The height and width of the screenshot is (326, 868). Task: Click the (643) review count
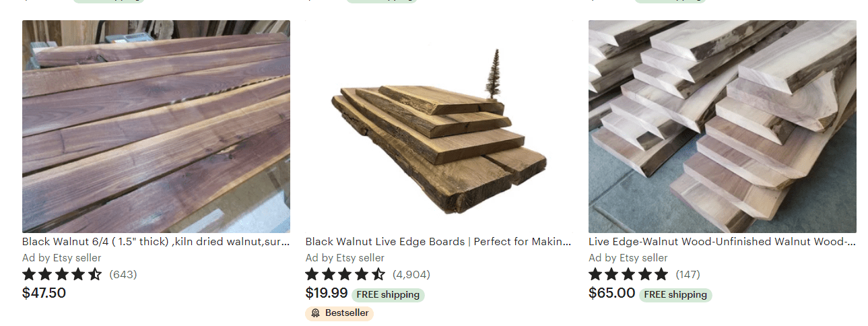tap(123, 274)
